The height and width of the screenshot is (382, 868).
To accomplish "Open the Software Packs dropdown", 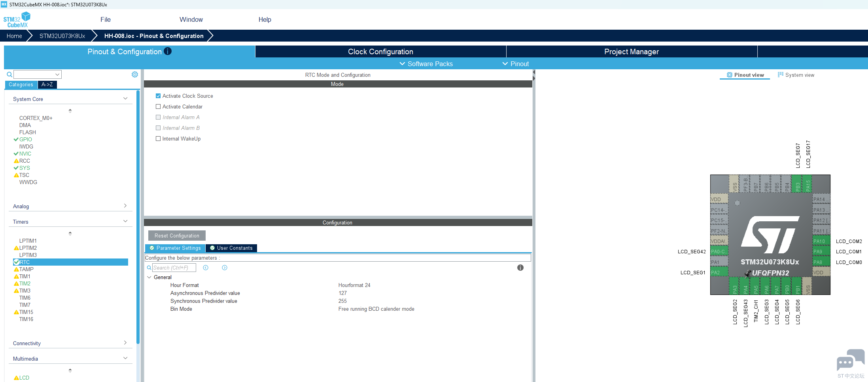I will (x=426, y=64).
